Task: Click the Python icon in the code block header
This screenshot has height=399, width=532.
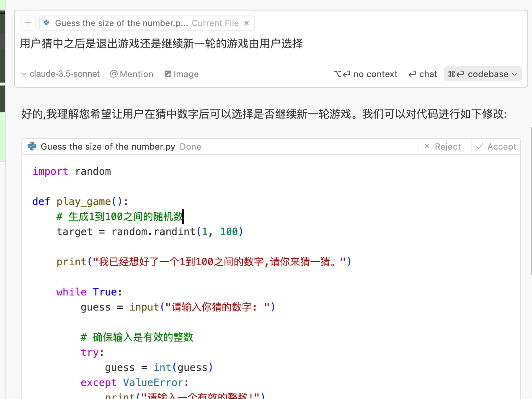Action: tap(32, 146)
